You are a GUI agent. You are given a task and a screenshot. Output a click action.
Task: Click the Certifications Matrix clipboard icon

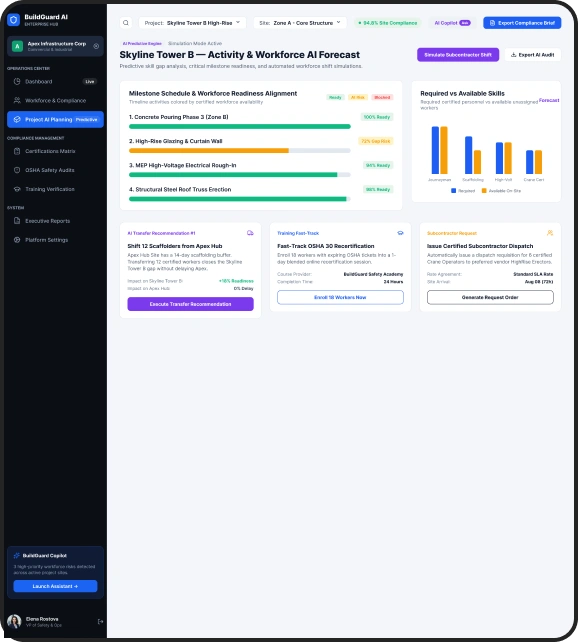(17, 151)
